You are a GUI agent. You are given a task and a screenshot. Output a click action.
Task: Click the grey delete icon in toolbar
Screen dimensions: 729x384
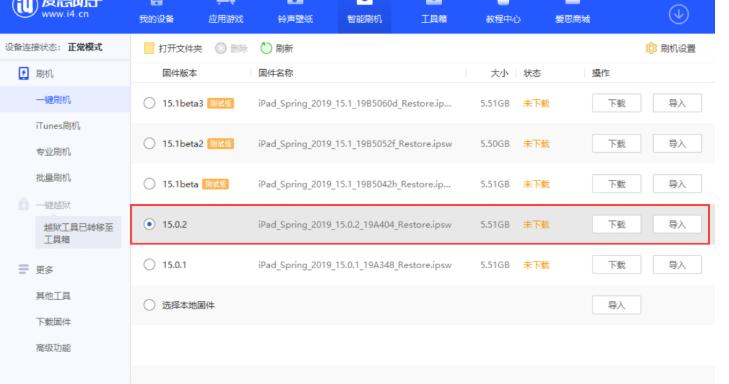click(x=220, y=48)
